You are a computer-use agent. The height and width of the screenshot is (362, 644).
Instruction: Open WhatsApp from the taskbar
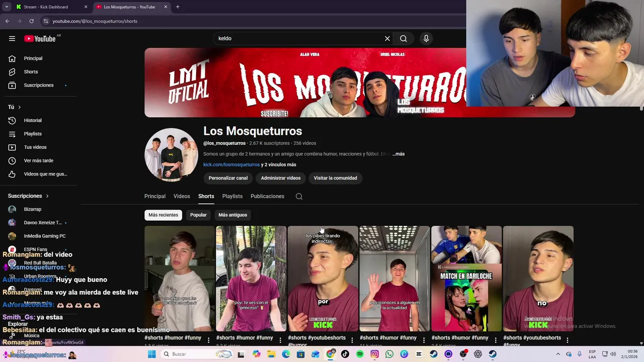(389, 354)
